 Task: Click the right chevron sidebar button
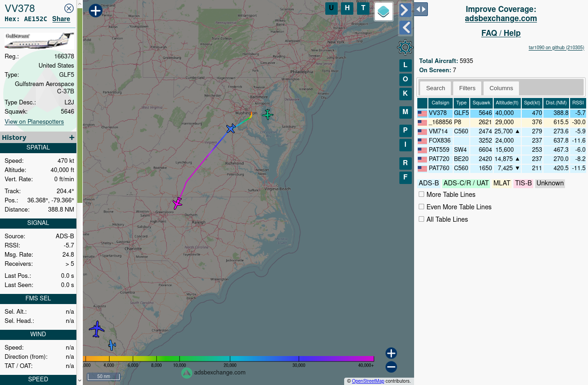click(x=405, y=10)
